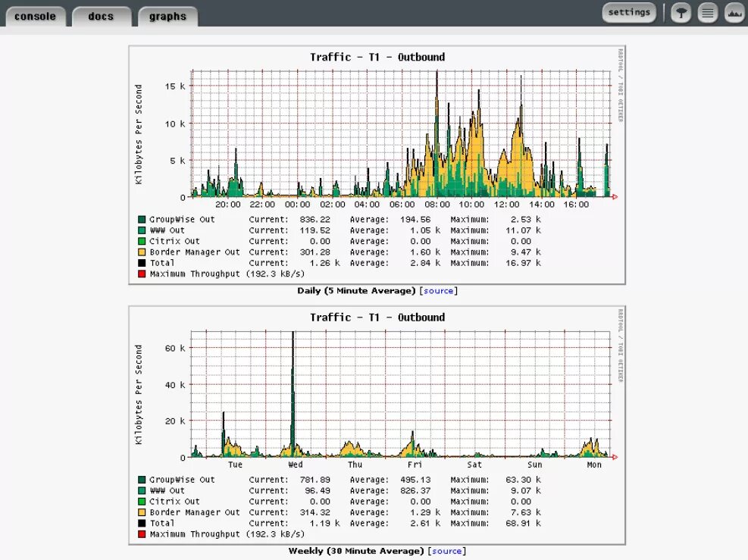Click weekly GroupWise maximum value 63.30 k
This screenshot has width=748, height=560.
point(524,480)
